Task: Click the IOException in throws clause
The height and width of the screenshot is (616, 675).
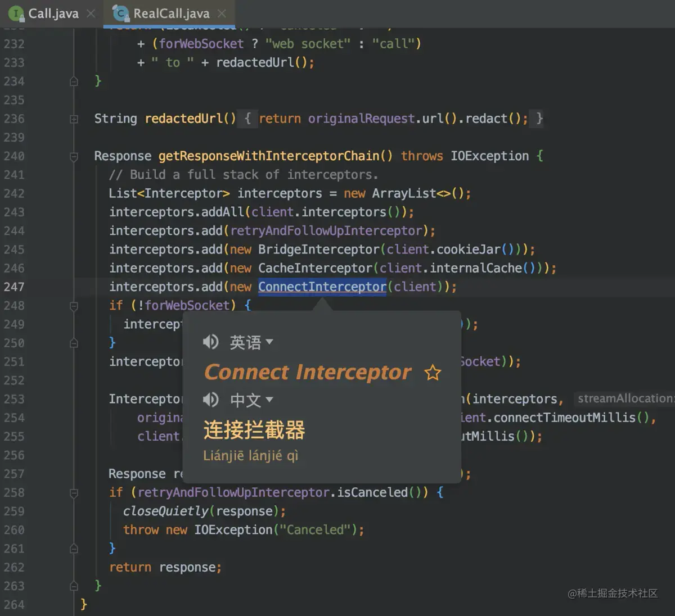Action: 489,156
